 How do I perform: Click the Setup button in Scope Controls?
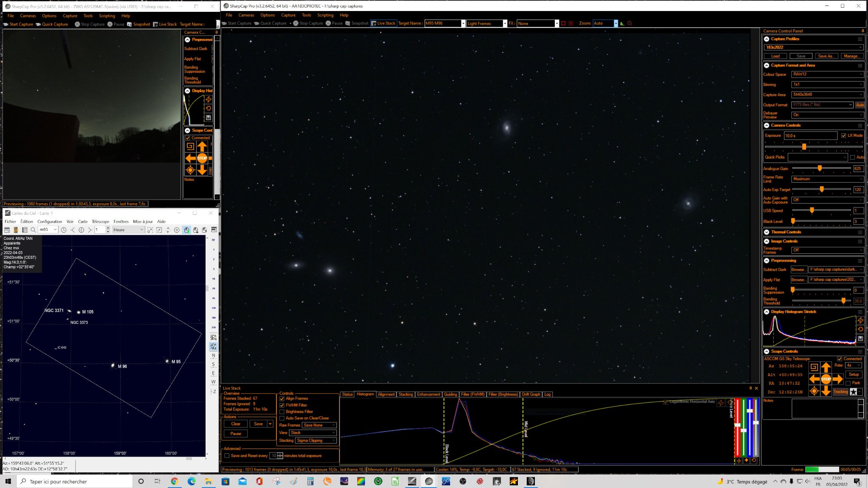[854, 374]
